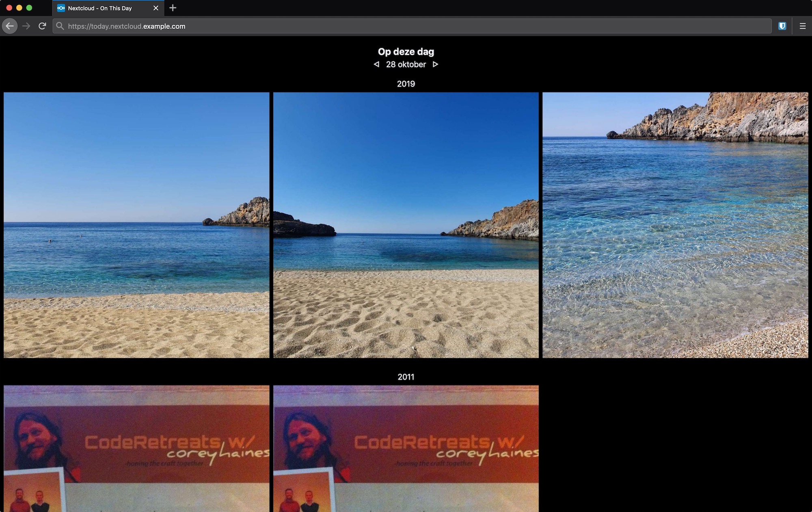This screenshot has width=812, height=512.
Task: Open the browser hamburger menu
Action: coord(802,26)
